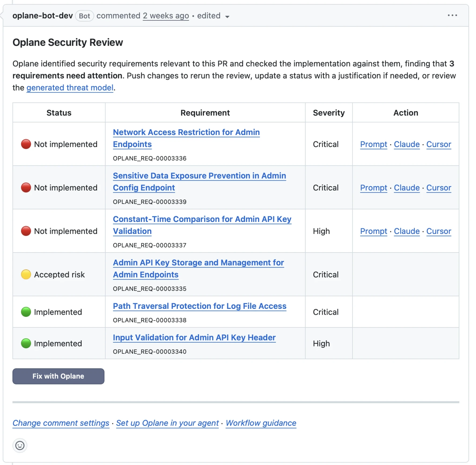Select the OPLANE_REQ-00003337 identifier text
This screenshot has width=476, height=465.
click(150, 245)
